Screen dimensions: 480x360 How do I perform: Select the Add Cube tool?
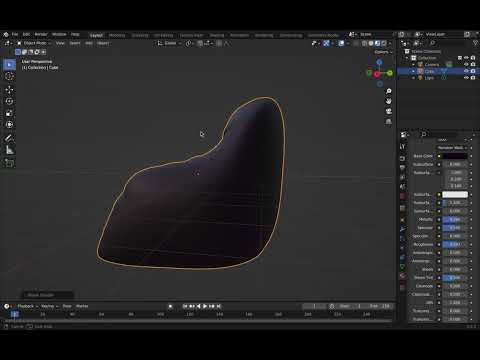pyautogui.click(x=9, y=163)
